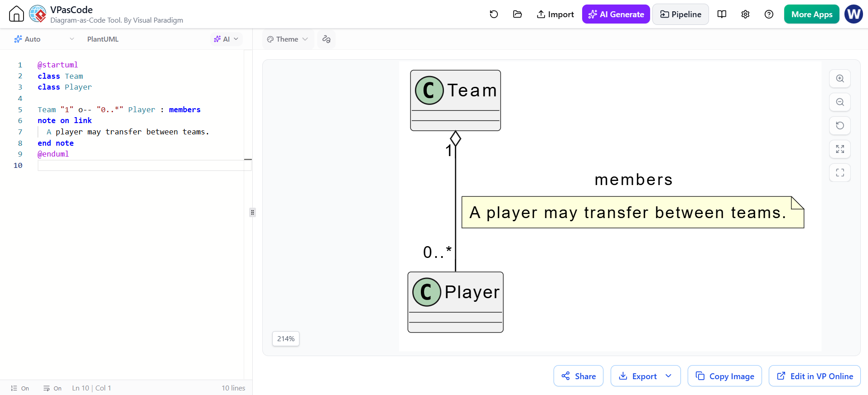Click the 214% zoom indicator
Image resolution: width=868 pixels, height=395 pixels.
[x=286, y=338]
